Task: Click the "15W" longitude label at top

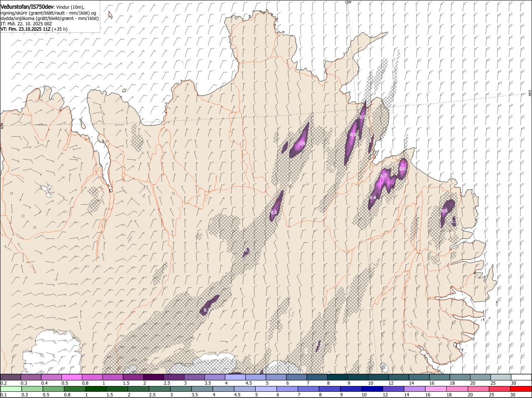Action: pyautogui.click(x=348, y=2)
